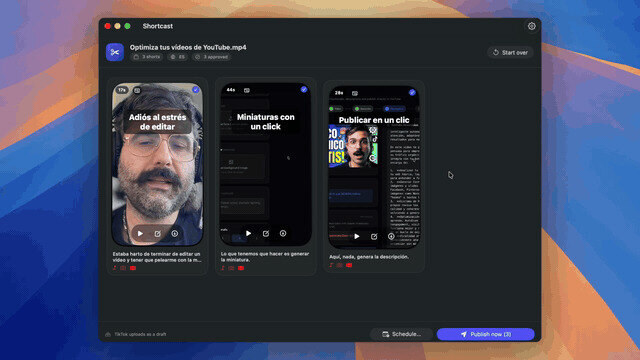Select the 'Adiós al estrés de editar' short thumbnail
This screenshot has width=640, height=360.
(x=158, y=164)
